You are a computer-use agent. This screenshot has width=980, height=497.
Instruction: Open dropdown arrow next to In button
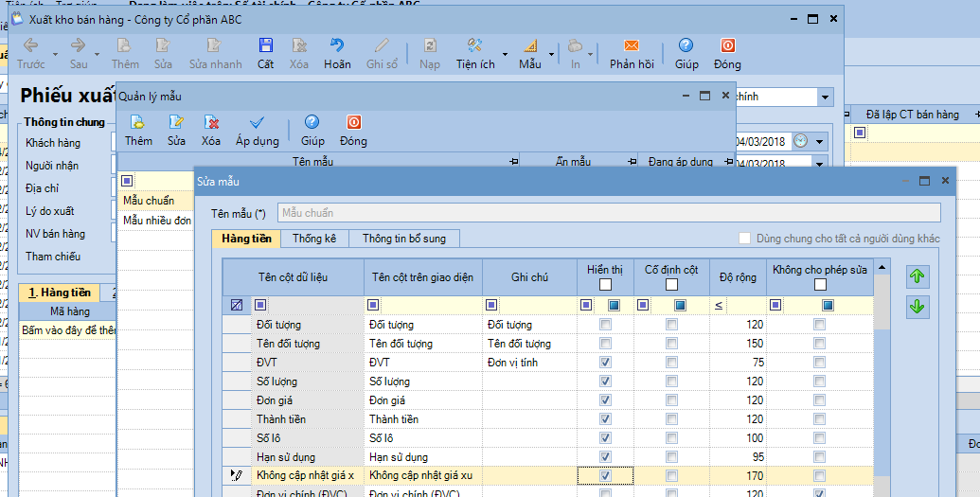point(590,54)
